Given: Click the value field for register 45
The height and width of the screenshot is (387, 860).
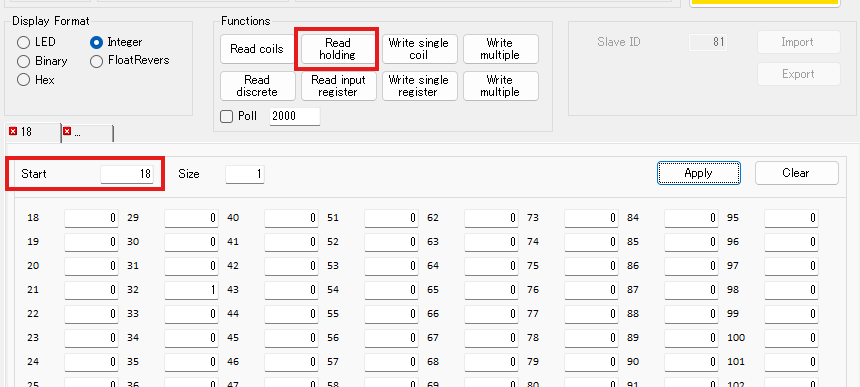Looking at the screenshot, I should [x=291, y=338].
